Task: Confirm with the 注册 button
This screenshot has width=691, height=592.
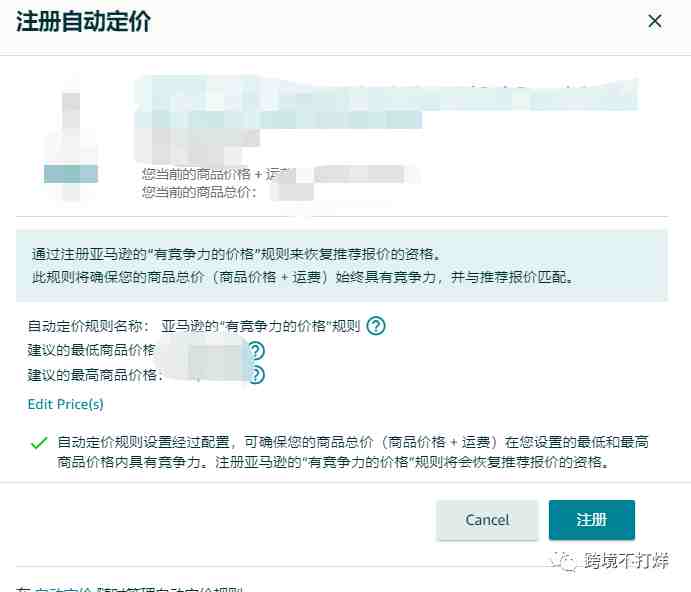Action: [591, 520]
